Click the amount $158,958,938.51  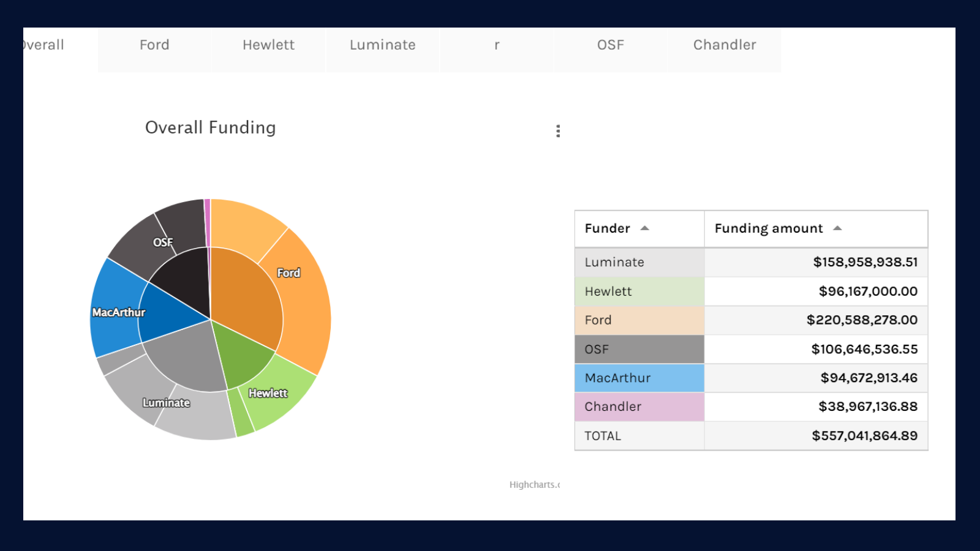coord(865,263)
